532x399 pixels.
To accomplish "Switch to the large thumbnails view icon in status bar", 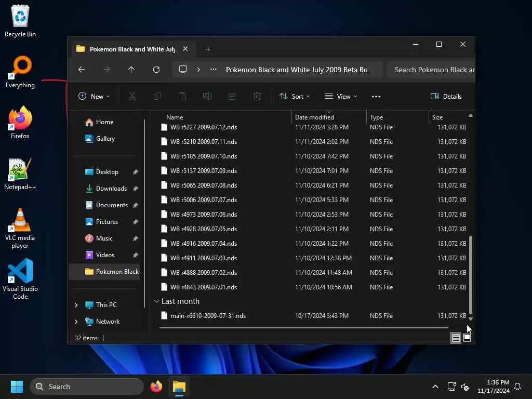I will pyautogui.click(x=467, y=338).
